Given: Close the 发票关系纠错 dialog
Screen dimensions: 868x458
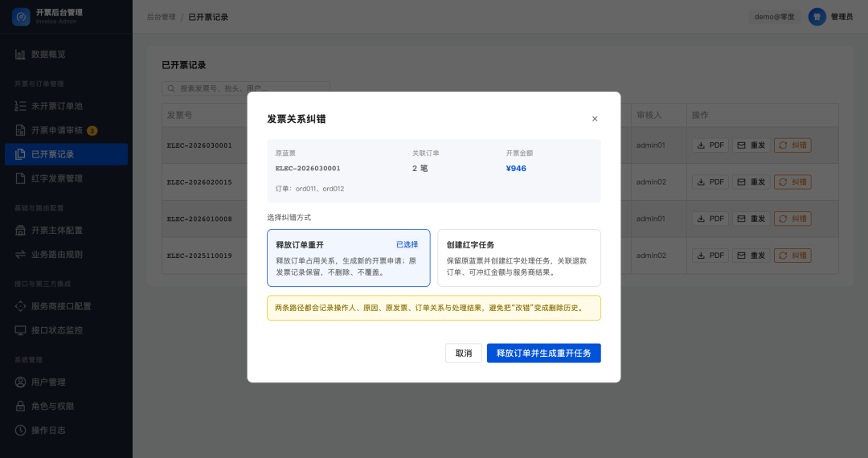Looking at the screenshot, I should pyautogui.click(x=595, y=119).
